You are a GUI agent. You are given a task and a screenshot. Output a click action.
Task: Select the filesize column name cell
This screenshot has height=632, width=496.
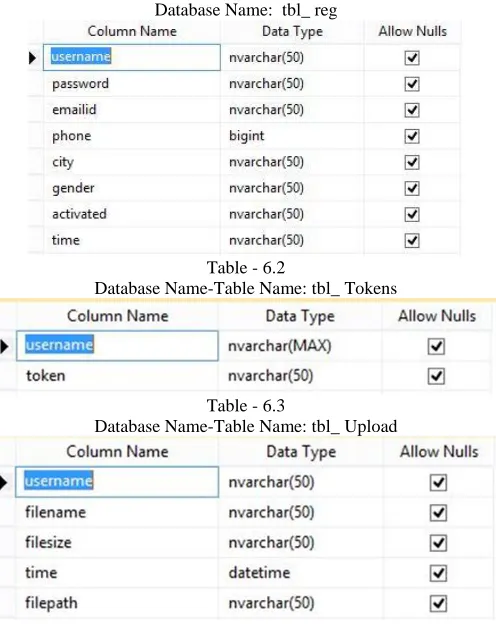(x=117, y=543)
